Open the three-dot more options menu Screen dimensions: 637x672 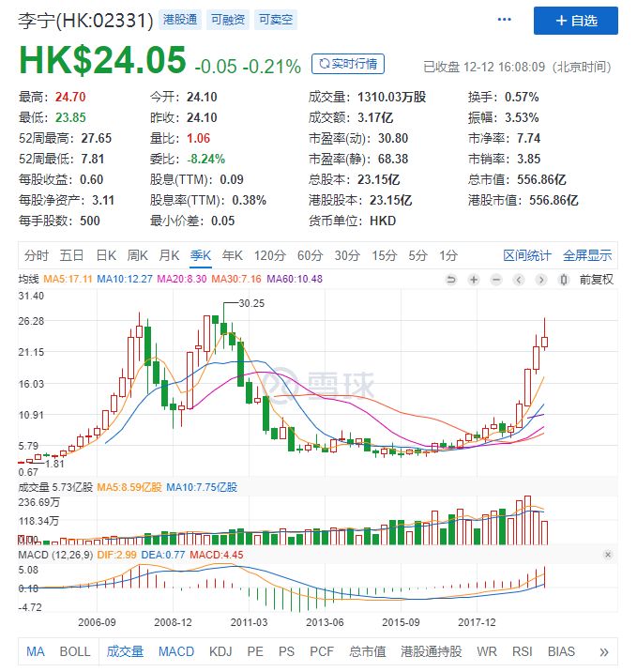pos(504,20)
